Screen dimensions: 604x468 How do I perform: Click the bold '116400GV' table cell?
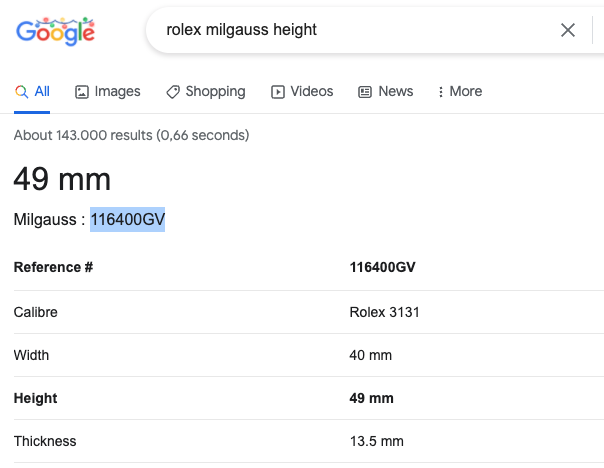[383, 267]
